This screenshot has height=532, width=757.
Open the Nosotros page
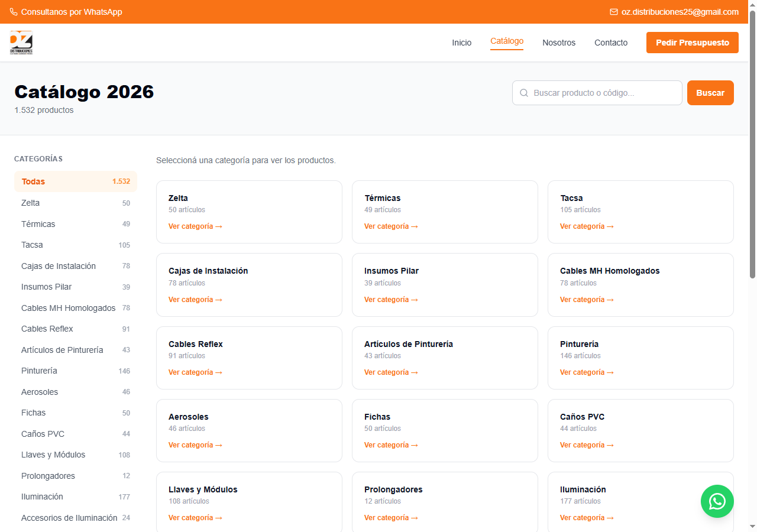coord(559,43)
